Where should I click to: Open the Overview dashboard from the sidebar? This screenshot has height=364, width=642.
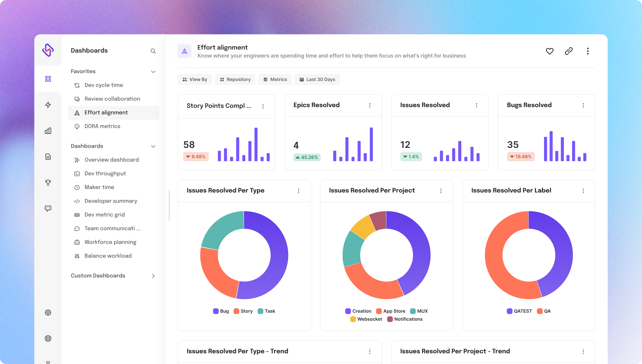click(x=111, y=160)
